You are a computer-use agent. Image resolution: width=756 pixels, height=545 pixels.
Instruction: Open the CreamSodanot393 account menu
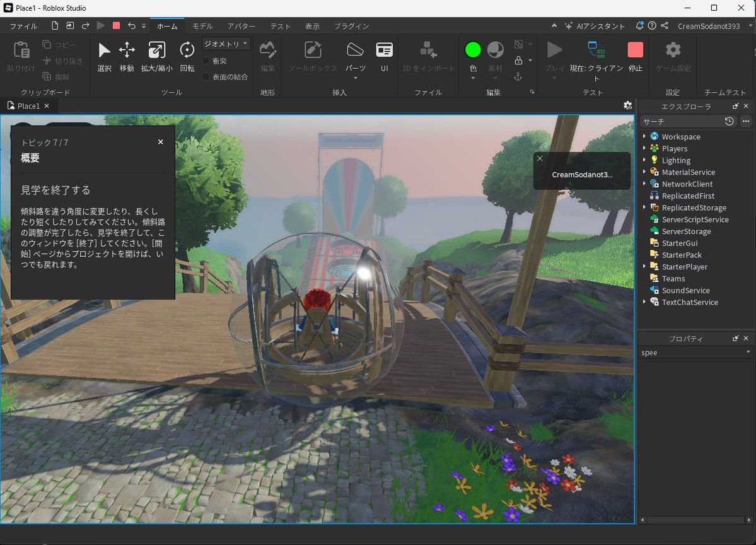click(709, 26)
